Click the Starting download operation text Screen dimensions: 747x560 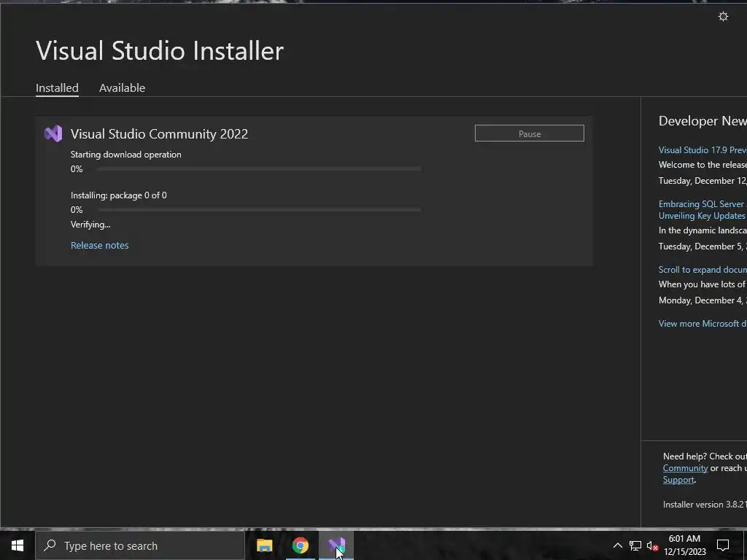pos(125,155)
